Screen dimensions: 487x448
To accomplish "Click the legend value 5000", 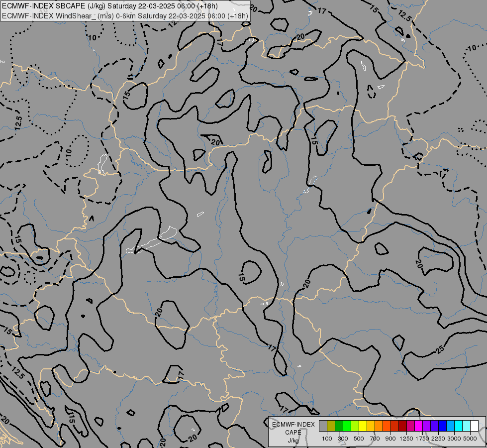I will point(470,439).
